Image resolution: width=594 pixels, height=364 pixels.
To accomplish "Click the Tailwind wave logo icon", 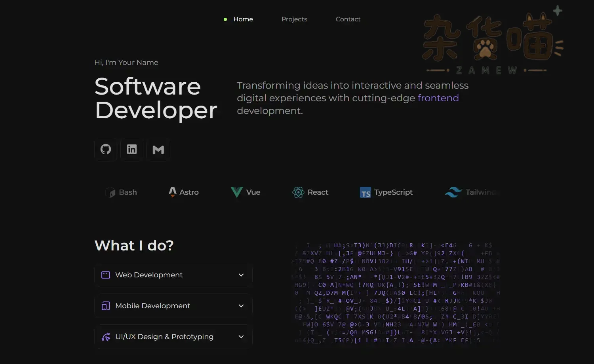I will (x=453, y=192).
